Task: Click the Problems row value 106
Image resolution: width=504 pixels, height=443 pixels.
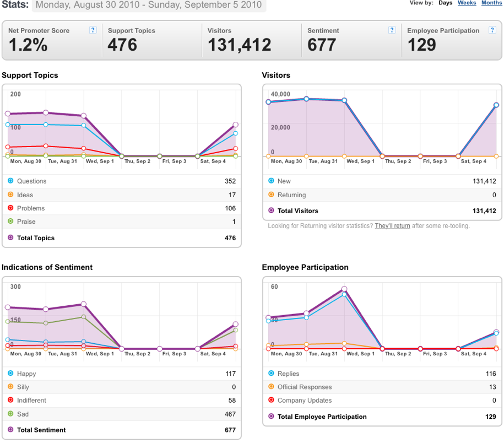Action: click(x=230, y=208)
